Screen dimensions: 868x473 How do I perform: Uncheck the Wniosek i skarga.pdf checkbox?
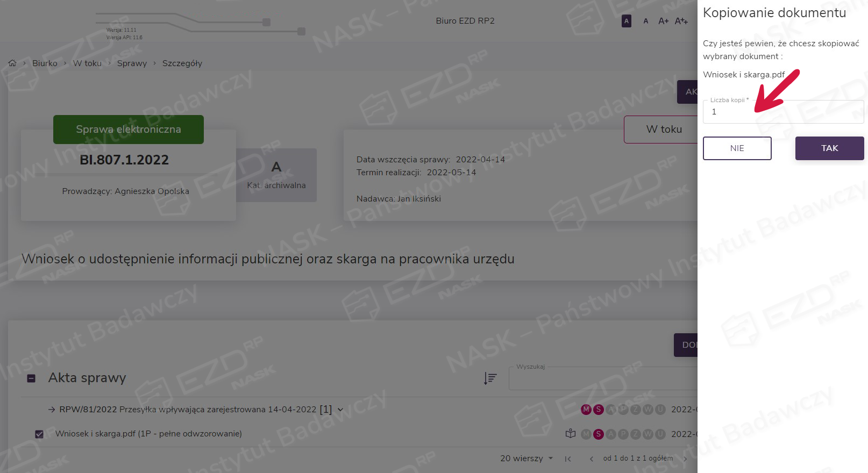coord(39,434)
